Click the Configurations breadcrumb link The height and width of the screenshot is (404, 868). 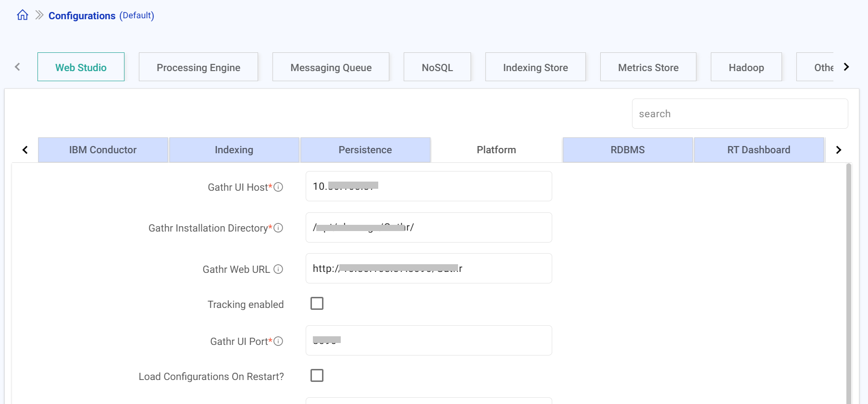82,16
